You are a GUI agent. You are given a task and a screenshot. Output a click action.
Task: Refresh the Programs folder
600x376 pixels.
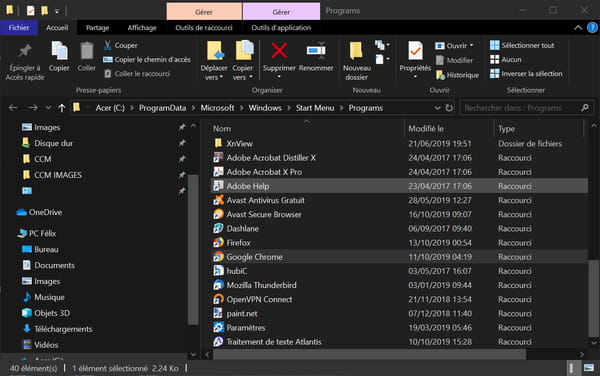coord(449,108)
